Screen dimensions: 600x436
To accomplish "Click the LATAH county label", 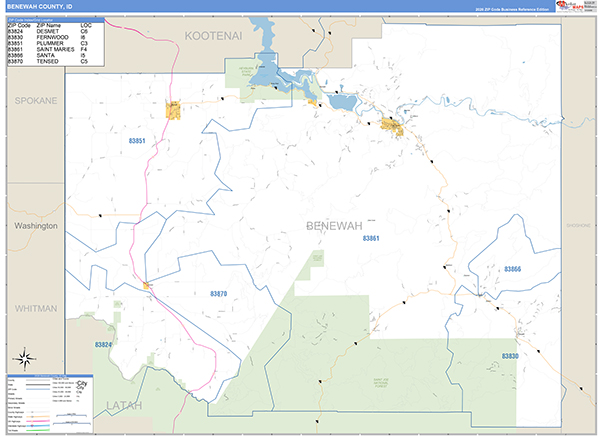I will pyautogui.click(x=124, y=406).
